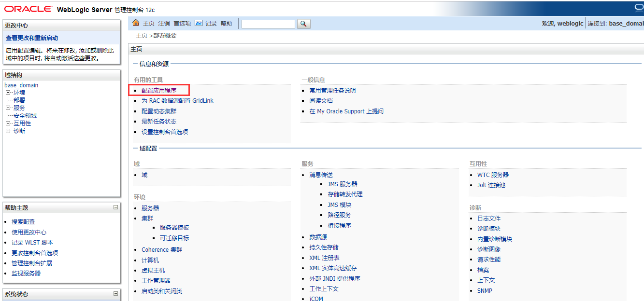Open the 持久性存储 link
The width and height of the screenshot is (644, 301).
click(324, 247)
